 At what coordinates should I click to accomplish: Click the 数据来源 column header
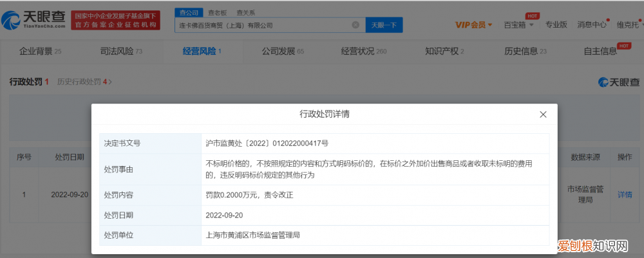coord(585,157)
